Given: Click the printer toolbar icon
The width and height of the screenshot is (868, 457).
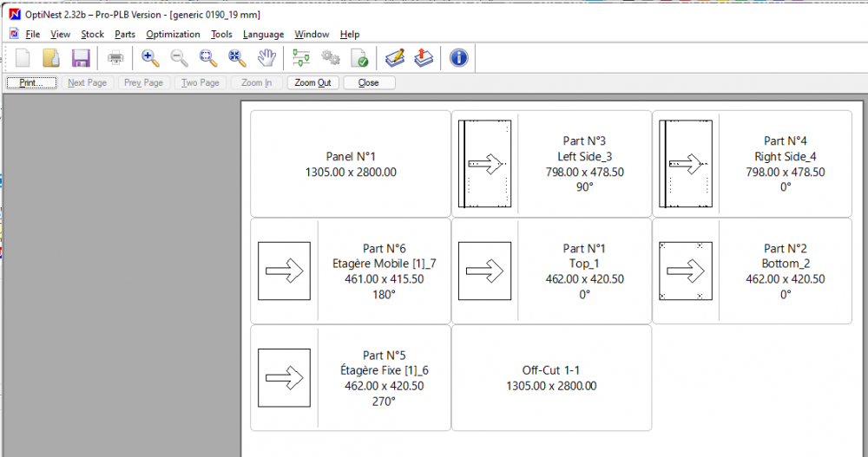Looking at the screenshot, I should click(x=115, y=57).
